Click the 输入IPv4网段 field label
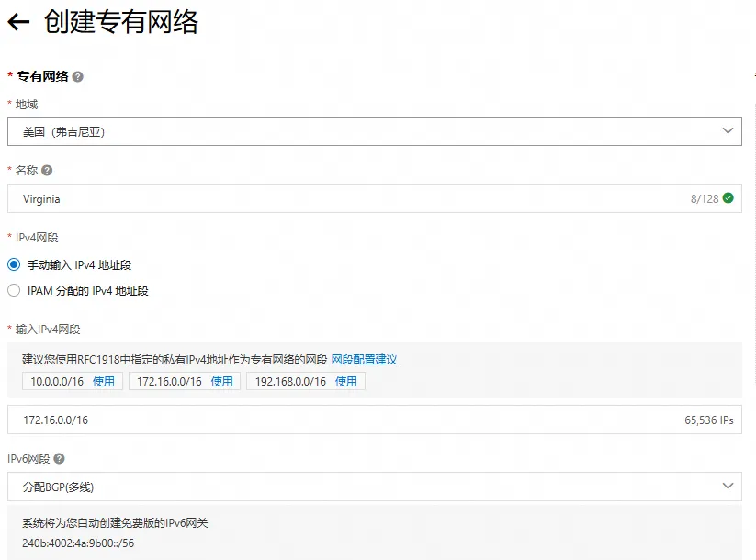Image resolution: width=756 pixels, height=560 pixels. click(48, 330)
